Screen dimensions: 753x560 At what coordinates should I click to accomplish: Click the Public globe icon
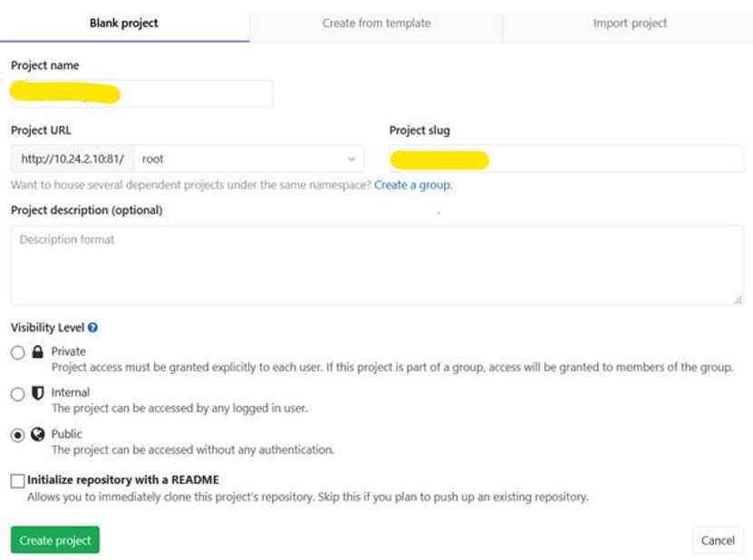[x=38, y=434]
